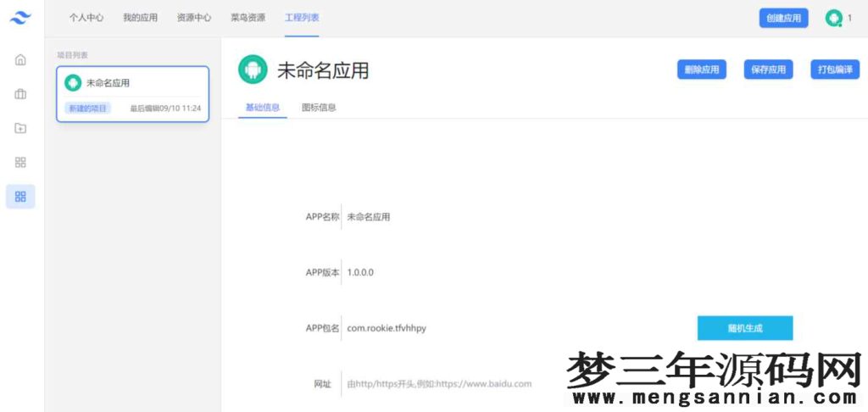868x412 pixels.
Task: Click the Android icon in project card
Action: point(73,83)
